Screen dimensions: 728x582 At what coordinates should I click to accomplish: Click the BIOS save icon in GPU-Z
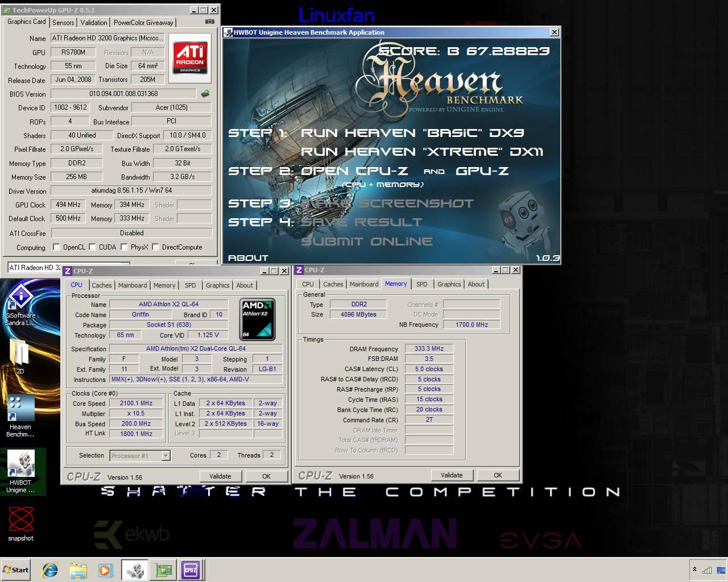[205, 94]
